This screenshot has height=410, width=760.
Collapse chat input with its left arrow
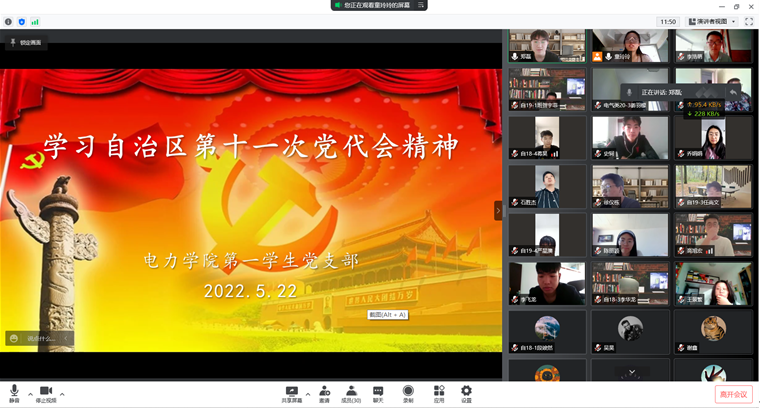click(x=66, y=338)
